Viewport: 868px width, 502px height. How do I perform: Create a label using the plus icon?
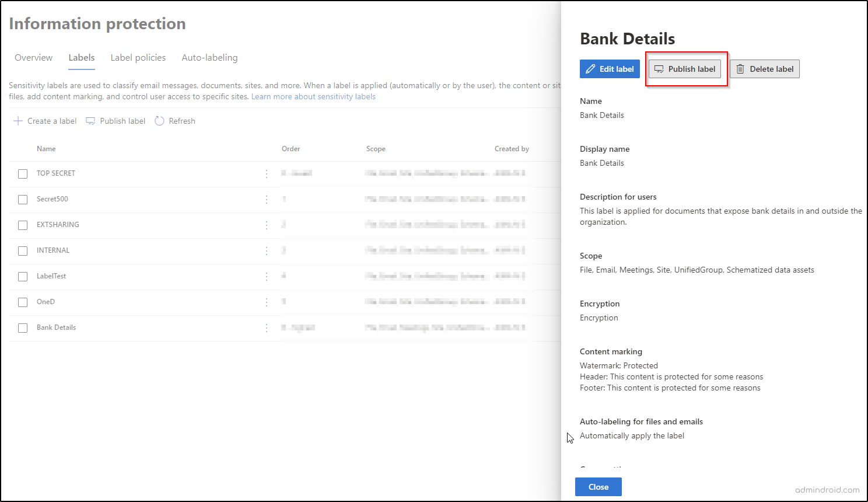(x=17, y=121)
